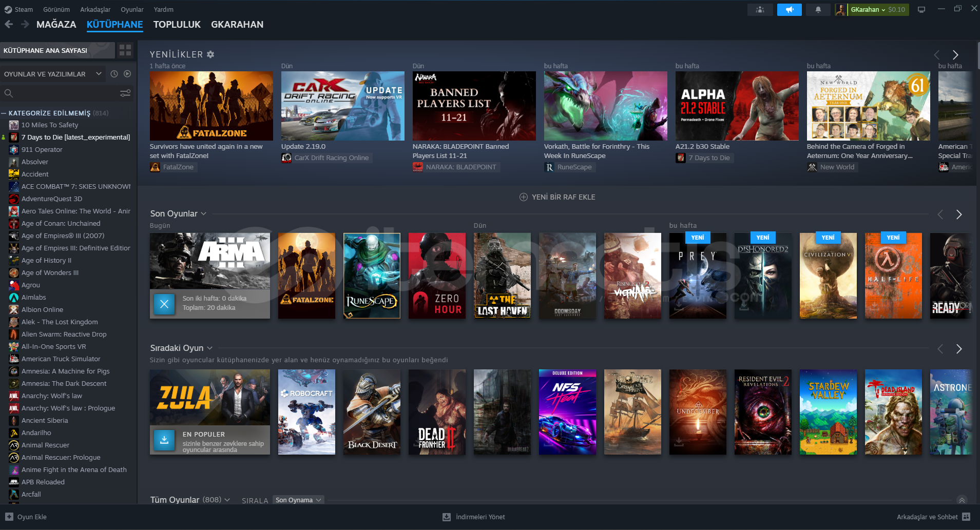Viewport: 980px width, 530px height.
Task: Click the download button on ZULA card
Action: [x=164, y=440]
